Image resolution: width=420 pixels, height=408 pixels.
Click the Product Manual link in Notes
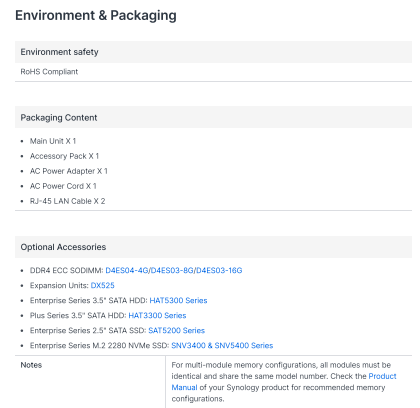click(382, 376)
